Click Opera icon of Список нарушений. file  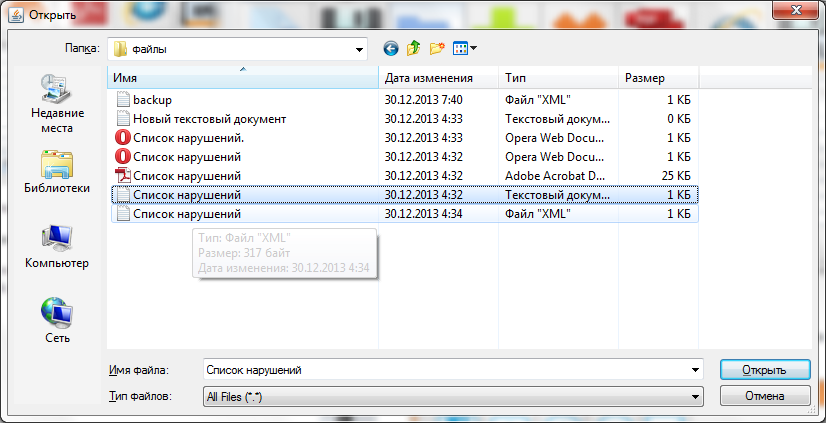(x=122, y=138)
